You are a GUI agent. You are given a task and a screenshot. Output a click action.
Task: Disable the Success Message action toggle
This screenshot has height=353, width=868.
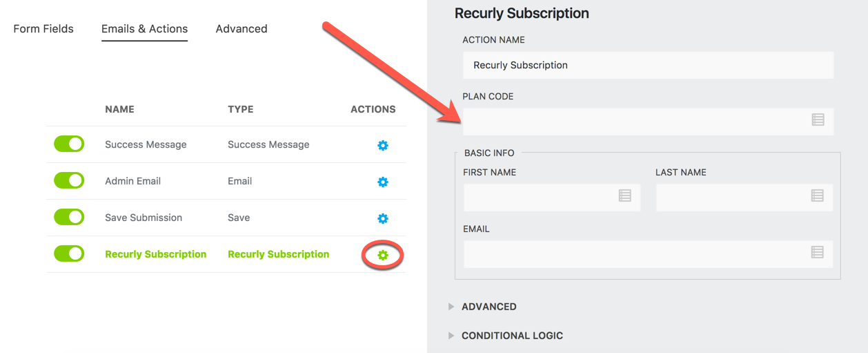[x=69, y=144]
